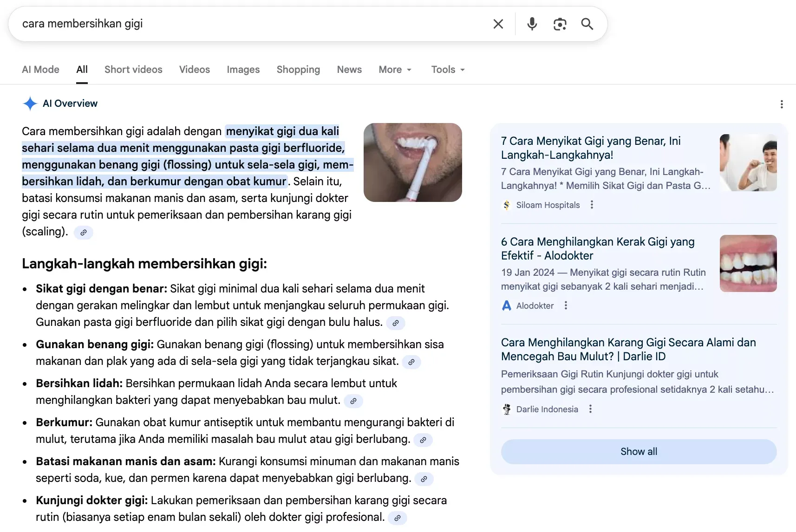Switch to AI Mode tab
The image size is (796, 532).
[x=40, y=70]
